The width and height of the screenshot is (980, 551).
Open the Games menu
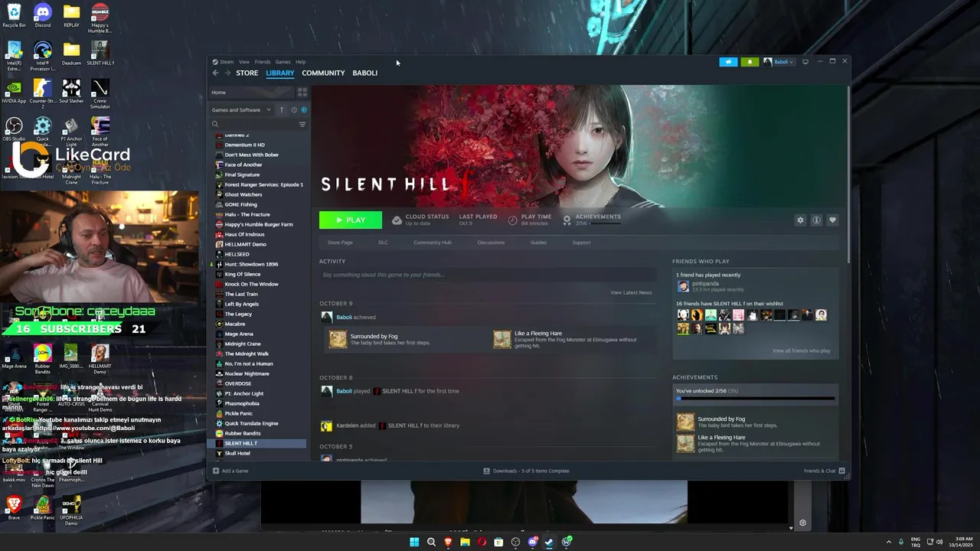[283, 62]
